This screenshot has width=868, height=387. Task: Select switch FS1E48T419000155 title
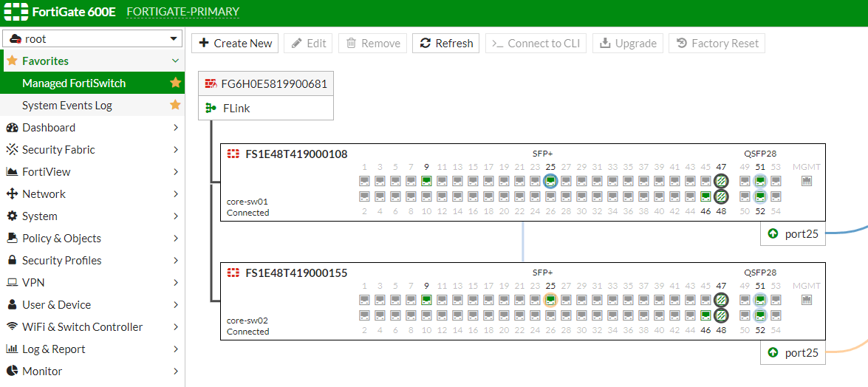(297, 273)
